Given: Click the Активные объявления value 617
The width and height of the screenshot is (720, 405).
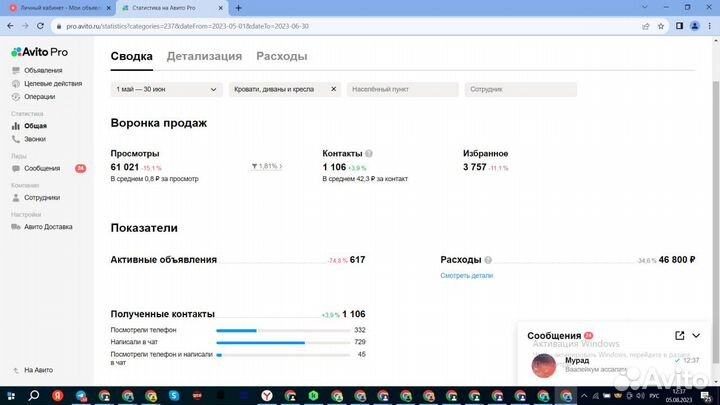Looking at the screenshot, I should coord(357,260).
